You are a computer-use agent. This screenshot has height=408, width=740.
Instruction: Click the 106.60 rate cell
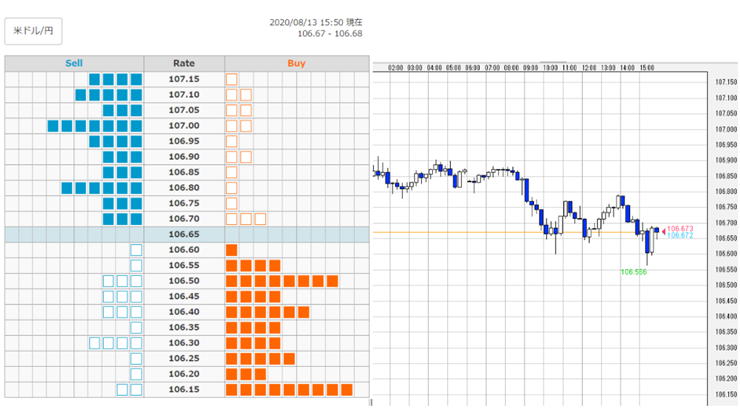(x=184, y=250)
